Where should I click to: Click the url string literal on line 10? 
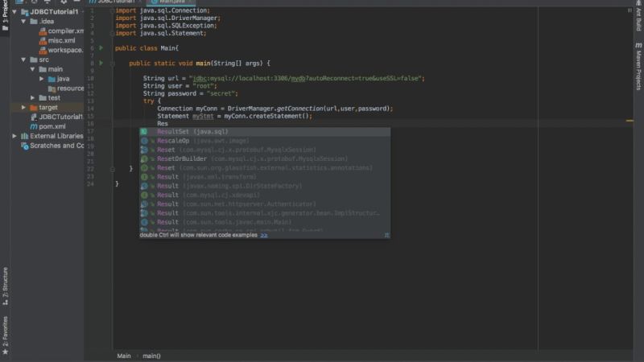tap(307, 78)
